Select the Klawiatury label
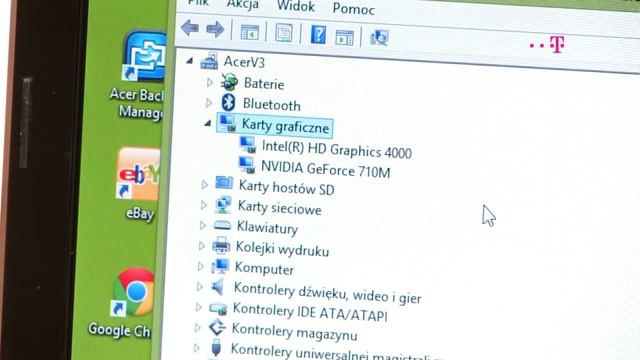This screenshot has height=360, width=640. 267,228
